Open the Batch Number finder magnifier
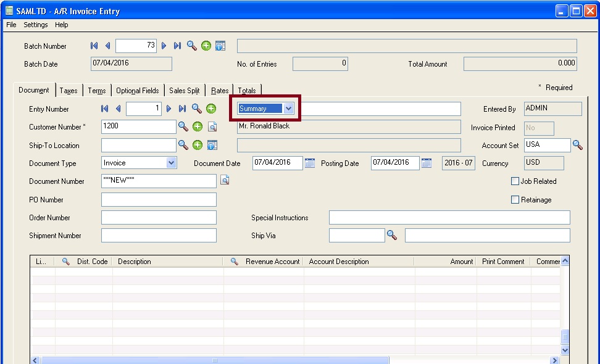This screenshot has height=364, width=600. click(192, 46)
